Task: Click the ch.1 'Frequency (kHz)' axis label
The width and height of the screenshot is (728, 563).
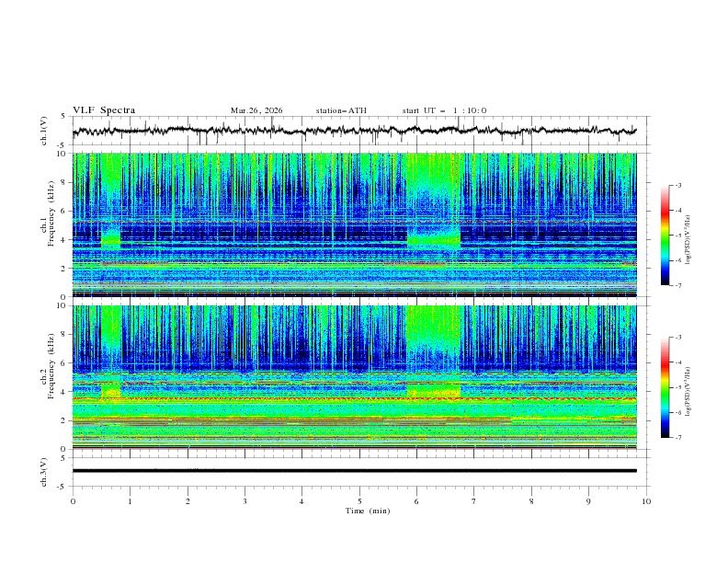Action: coord(51,214)
